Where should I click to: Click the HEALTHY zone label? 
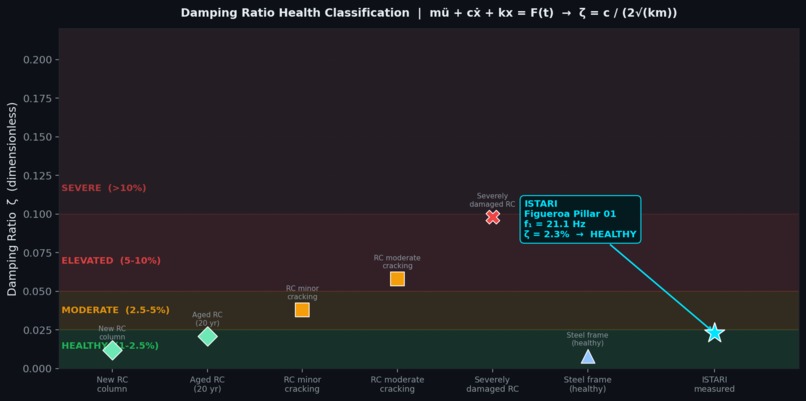(x=110, y=345)
